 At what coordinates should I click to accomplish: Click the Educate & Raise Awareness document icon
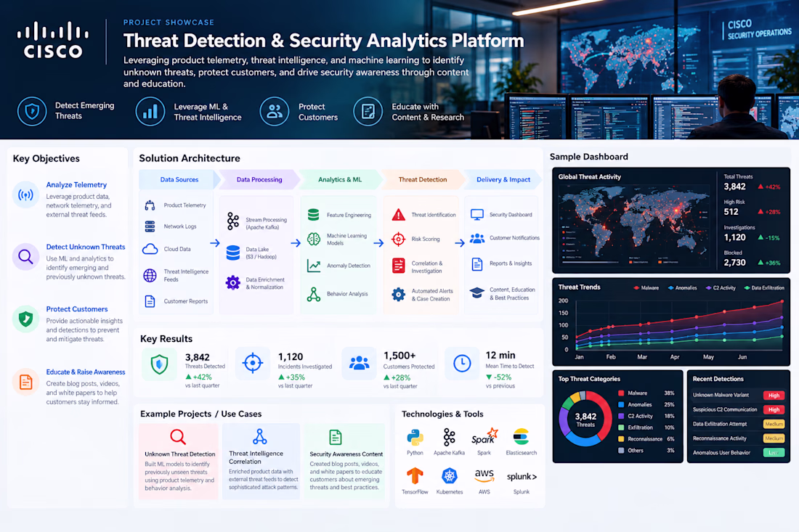(25, 382)
